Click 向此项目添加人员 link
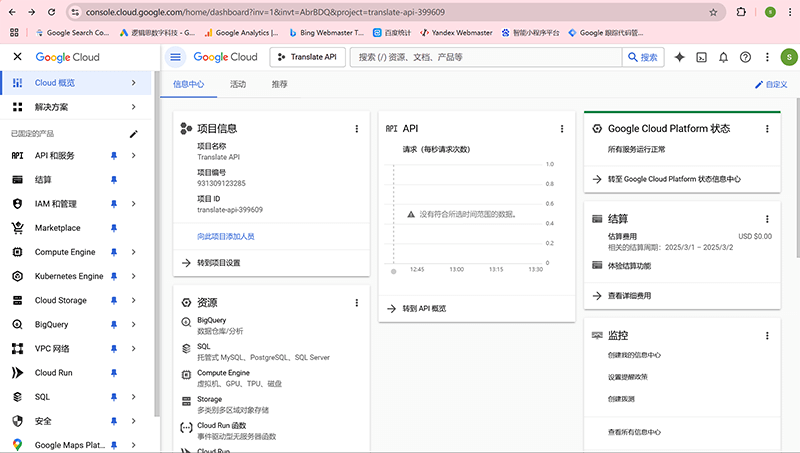 pyautogui.click(x=226, y=237)
